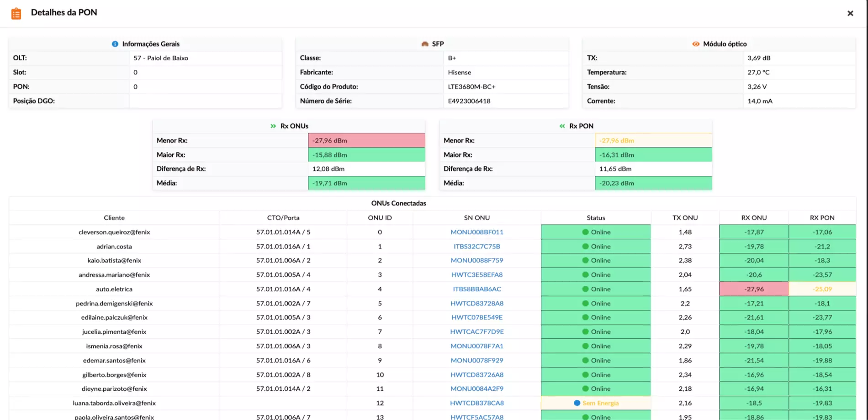
Task: Click CTO/Porta 57.01.01.014A / 5
Action: click(x=283, y=232)
